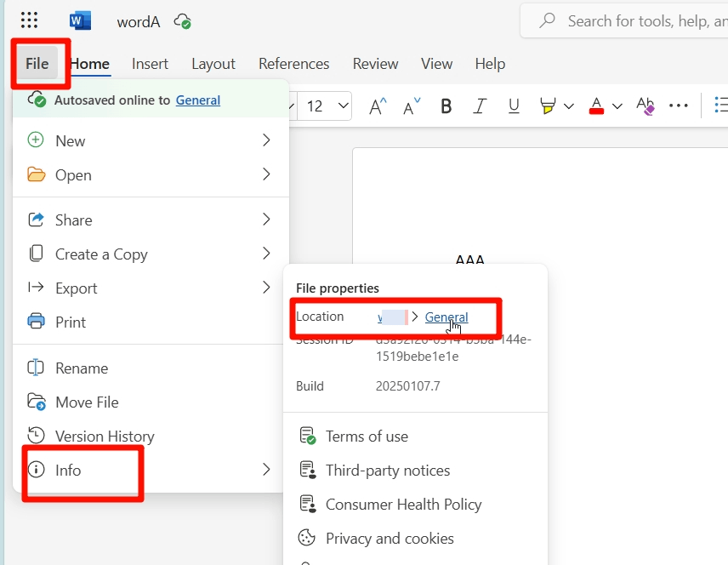Click the Copilot icon beside the filename
The image size is (728, 565).
(x=183, y=20)
